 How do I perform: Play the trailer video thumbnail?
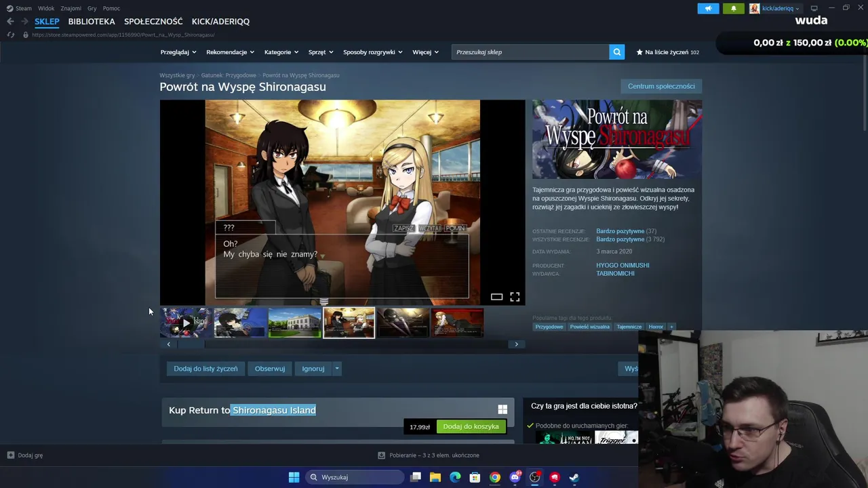click(x=186, y=323)
